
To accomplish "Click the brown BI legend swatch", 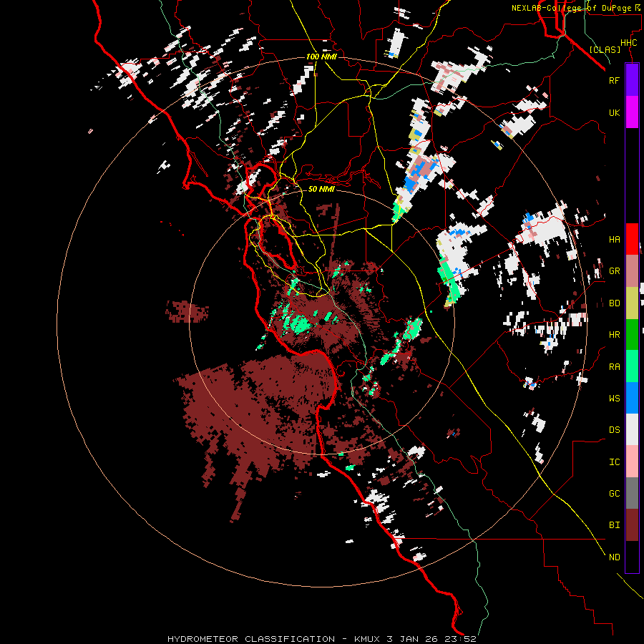I will [x=632, y=525].
